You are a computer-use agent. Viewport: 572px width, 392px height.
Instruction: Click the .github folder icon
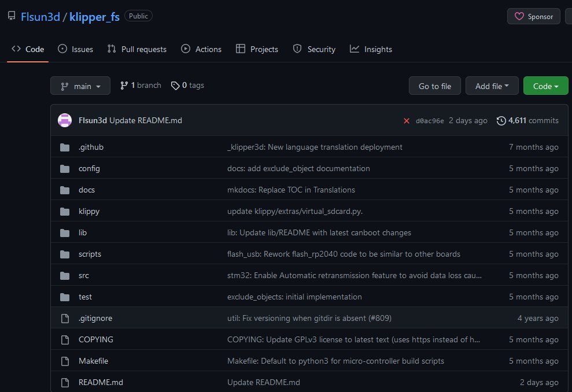[65, 147]
